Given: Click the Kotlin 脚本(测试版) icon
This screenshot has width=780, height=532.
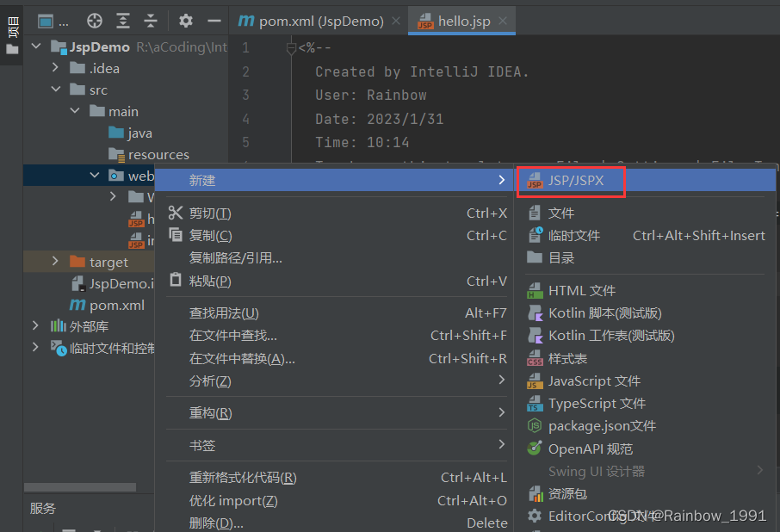Looking at the screenshot, I should (535, 313).
